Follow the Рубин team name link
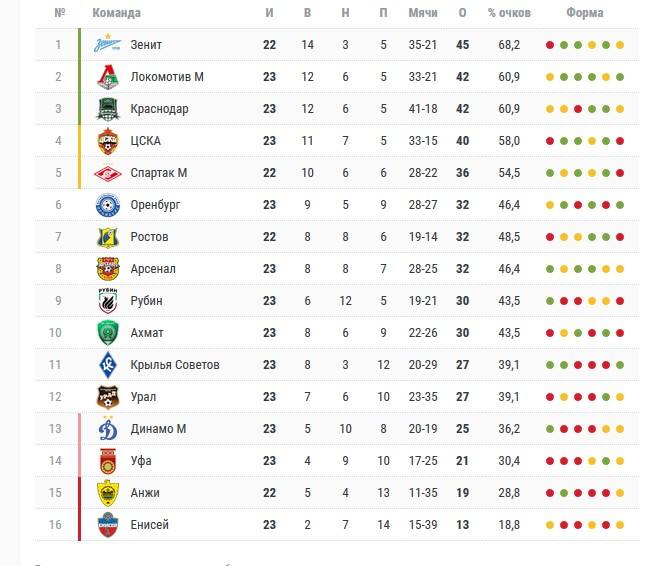 pos(147,301)
